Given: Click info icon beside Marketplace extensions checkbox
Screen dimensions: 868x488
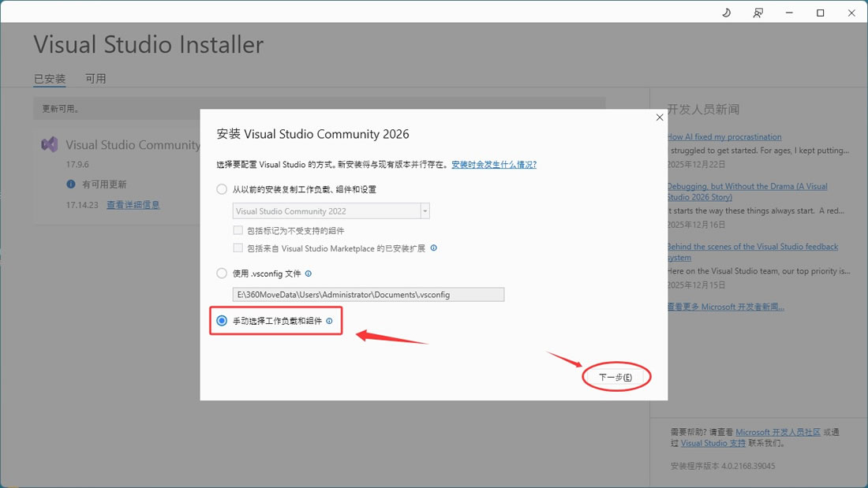Looking at the screenshot, I should pos(434,248).
